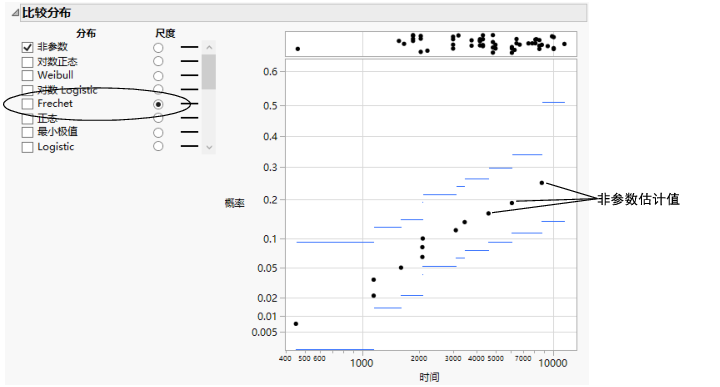Click the lowest nonparametric point near 0.005
The image size is (720, 387).
296,324
